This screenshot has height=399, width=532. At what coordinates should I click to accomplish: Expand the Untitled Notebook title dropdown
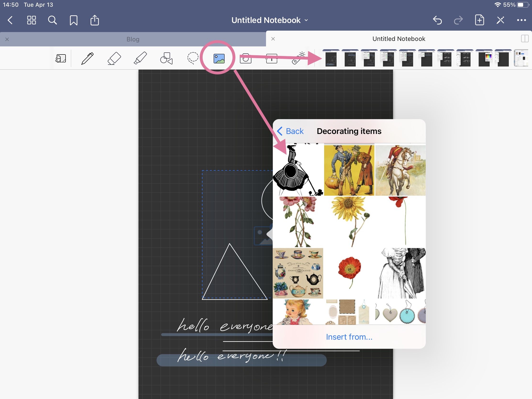click(269, 20)
